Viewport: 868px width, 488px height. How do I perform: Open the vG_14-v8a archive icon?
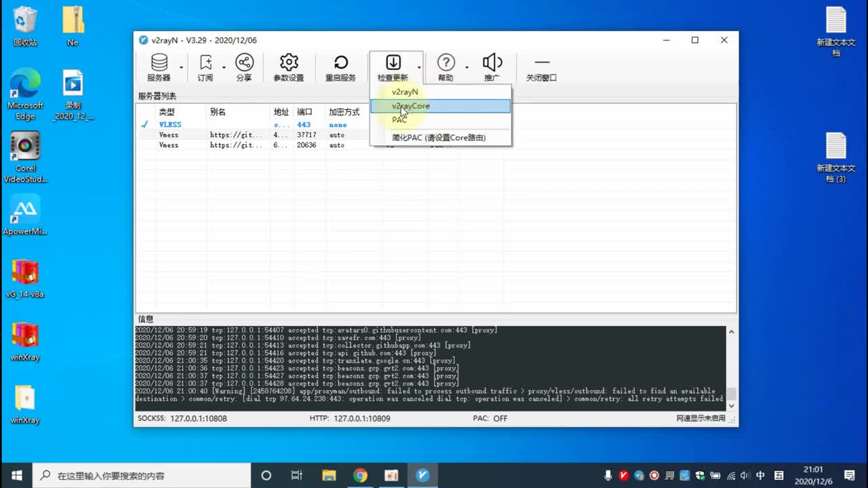tap(25, 278)
